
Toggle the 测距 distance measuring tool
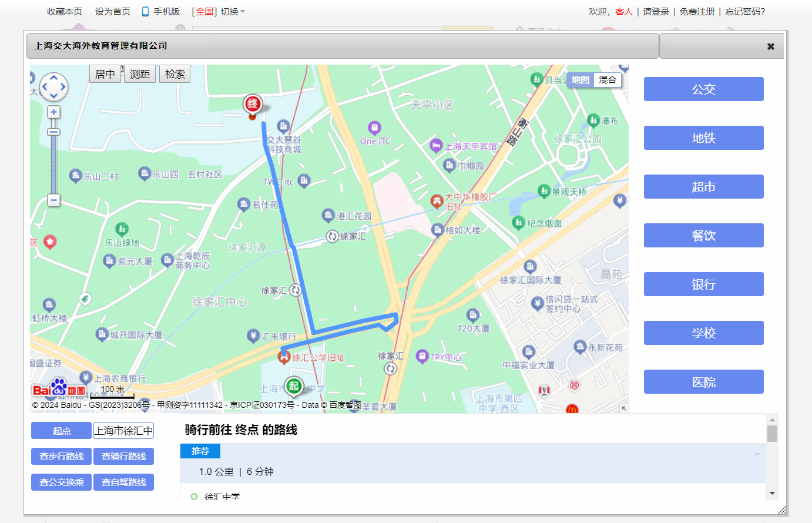[140, 74]
